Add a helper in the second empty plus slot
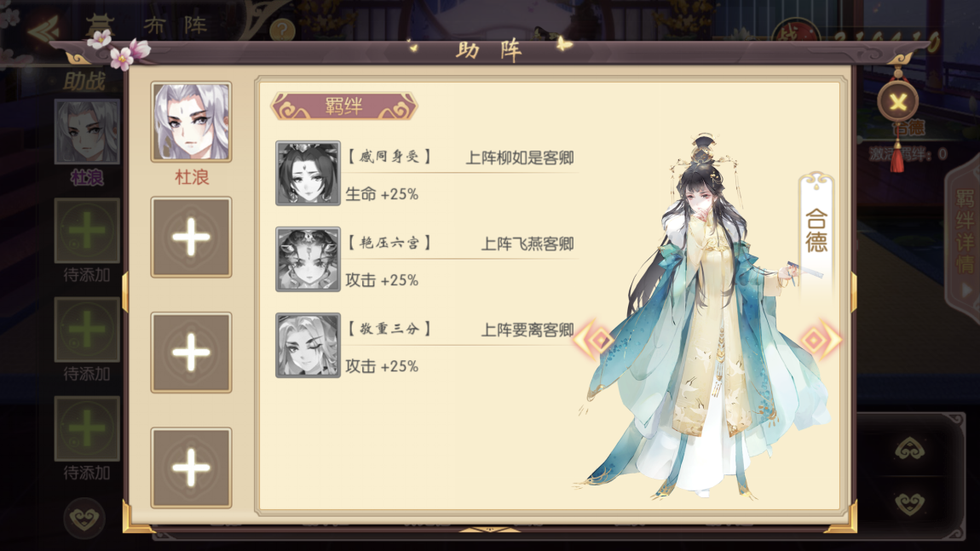The width and height of the screenshot is (980, 551). 191,353
